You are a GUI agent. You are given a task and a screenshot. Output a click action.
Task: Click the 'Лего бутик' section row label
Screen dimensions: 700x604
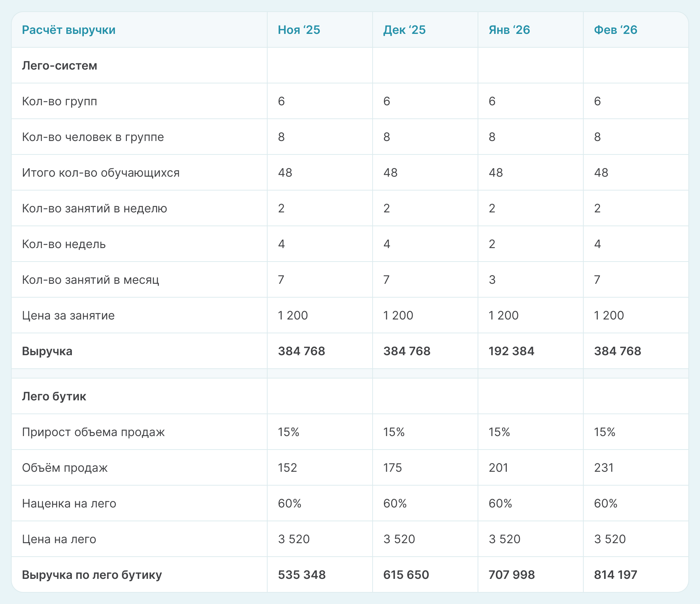[54, 396]
